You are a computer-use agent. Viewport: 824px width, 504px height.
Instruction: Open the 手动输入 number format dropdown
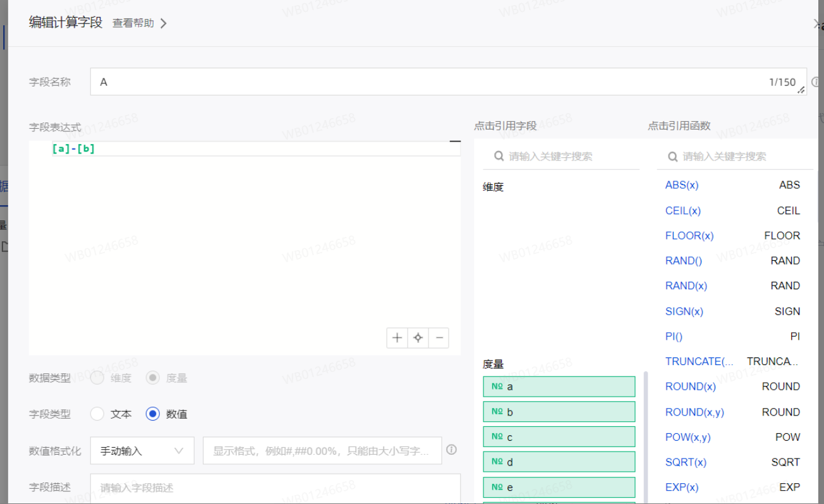[x=142, y=451]
